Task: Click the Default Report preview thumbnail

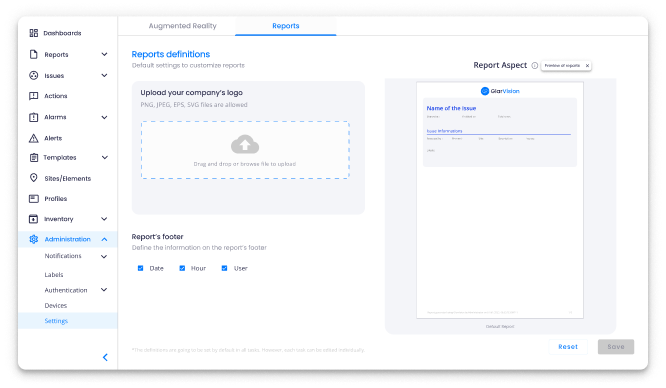Action: [x=500, y=200]
